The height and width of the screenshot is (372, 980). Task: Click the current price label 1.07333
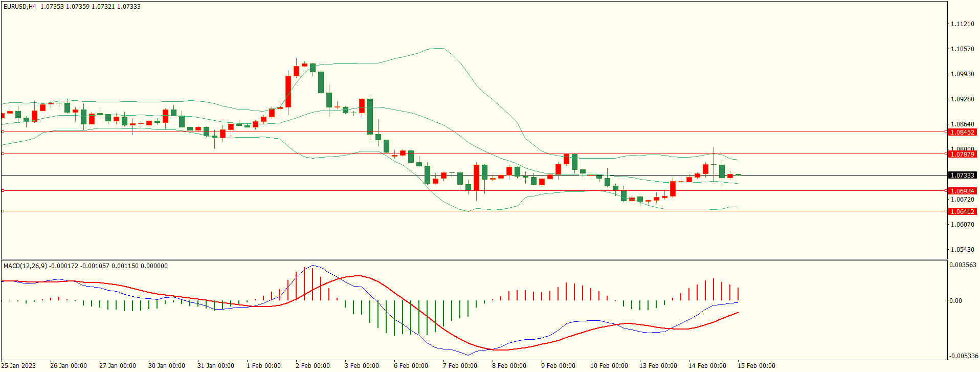coord(962,176)
